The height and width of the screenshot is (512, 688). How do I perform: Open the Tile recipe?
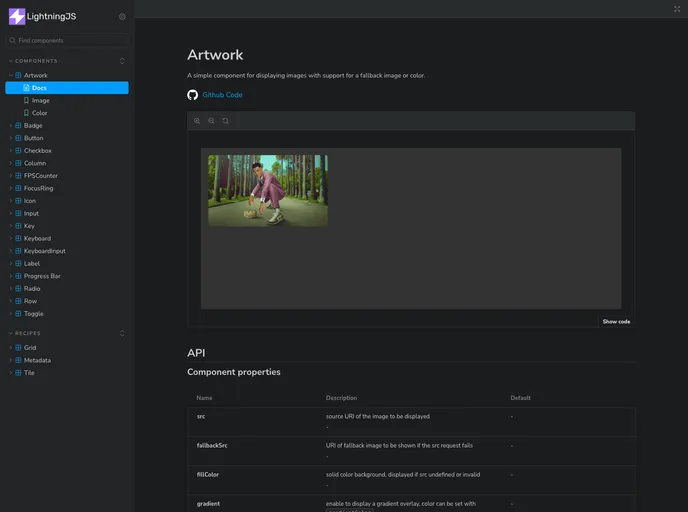coord(29,373)
